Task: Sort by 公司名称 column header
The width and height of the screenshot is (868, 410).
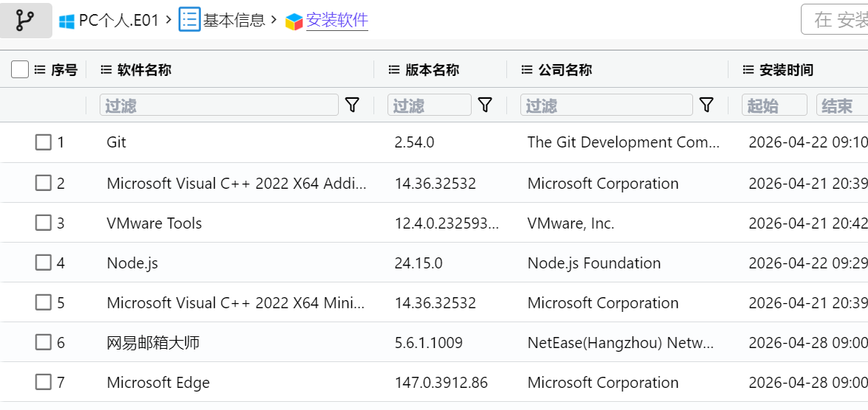Action: click(x=565, y=70)
